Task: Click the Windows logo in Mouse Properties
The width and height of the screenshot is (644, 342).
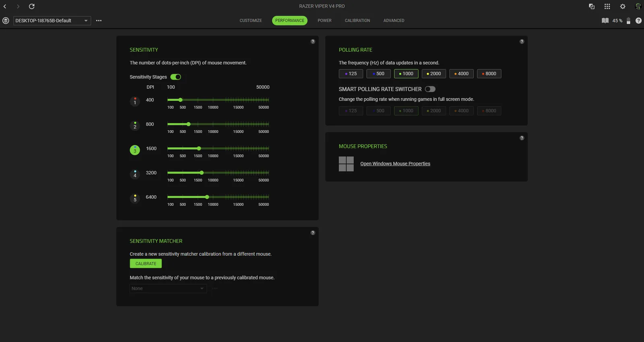Action: pyautogui.click(x=346, y=164)
